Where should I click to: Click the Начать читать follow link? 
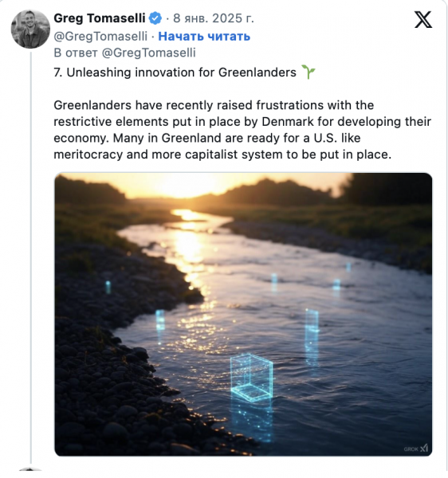coord(204,37)
